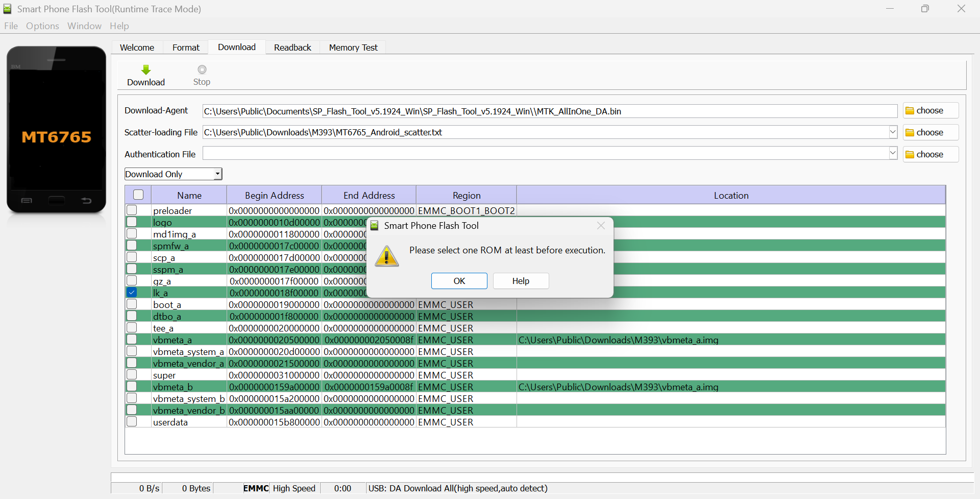Open the Download Only mode dropdown
This screenshot has height=499, width=980.
tap(174, 174)
